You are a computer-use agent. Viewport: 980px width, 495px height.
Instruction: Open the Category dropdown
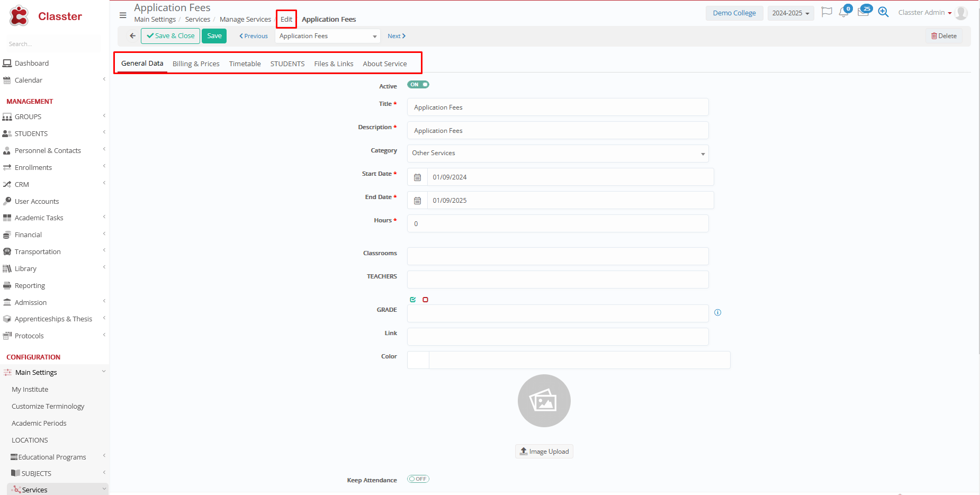pyautogui.click(x=558, y=154)
